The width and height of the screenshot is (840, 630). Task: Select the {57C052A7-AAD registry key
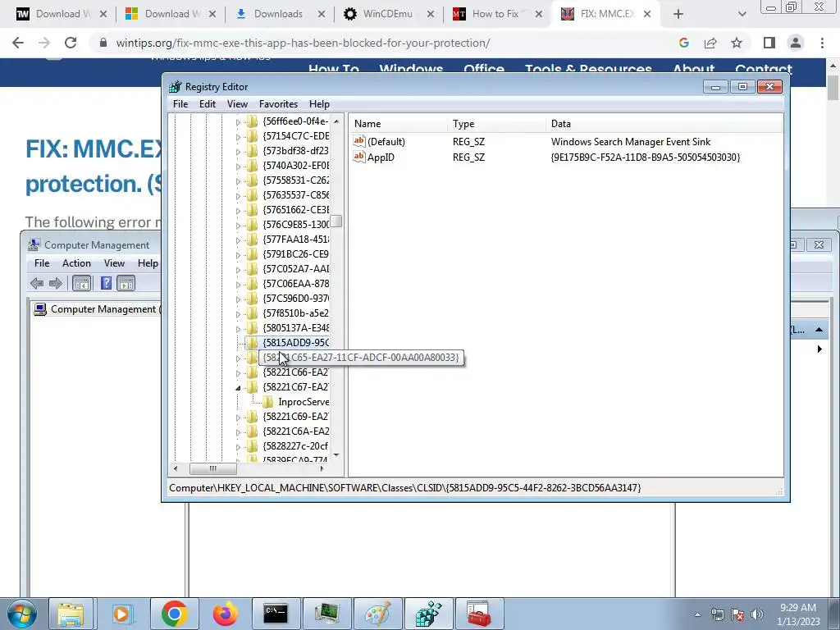point(295,268)
